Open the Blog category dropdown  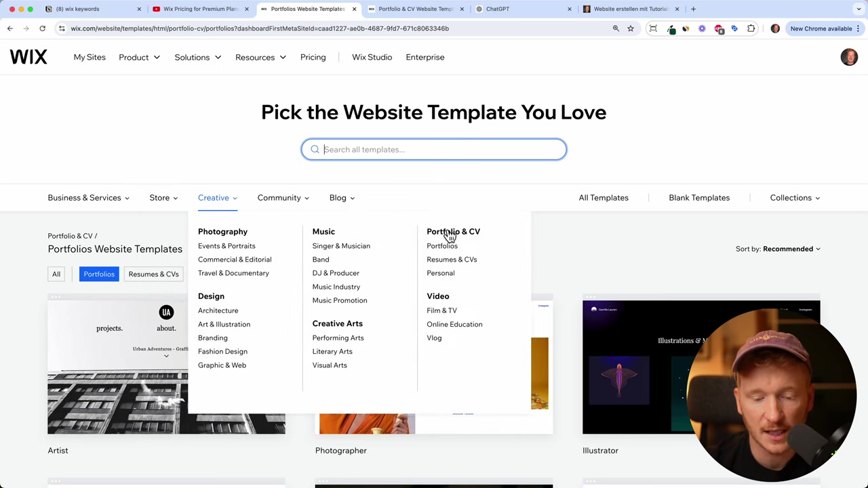tap(342, 198)
